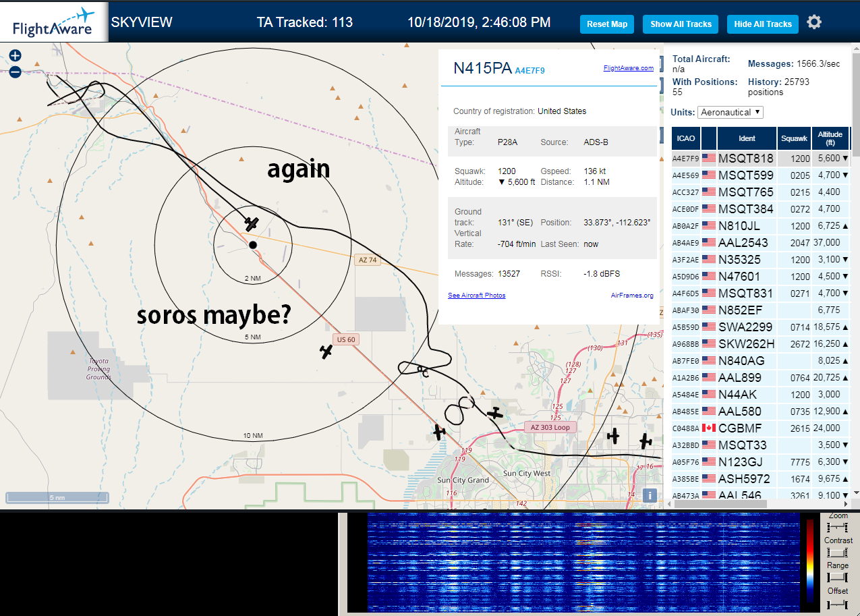Select the N44AK row
The width and height of the screenshot is (860, 616).
(x=761, y=395)
